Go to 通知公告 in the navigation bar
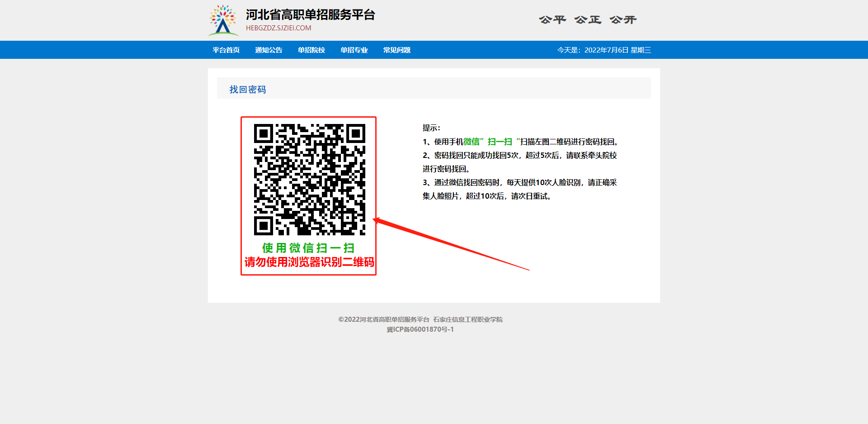The image size is (868, 424). (269, 50)
